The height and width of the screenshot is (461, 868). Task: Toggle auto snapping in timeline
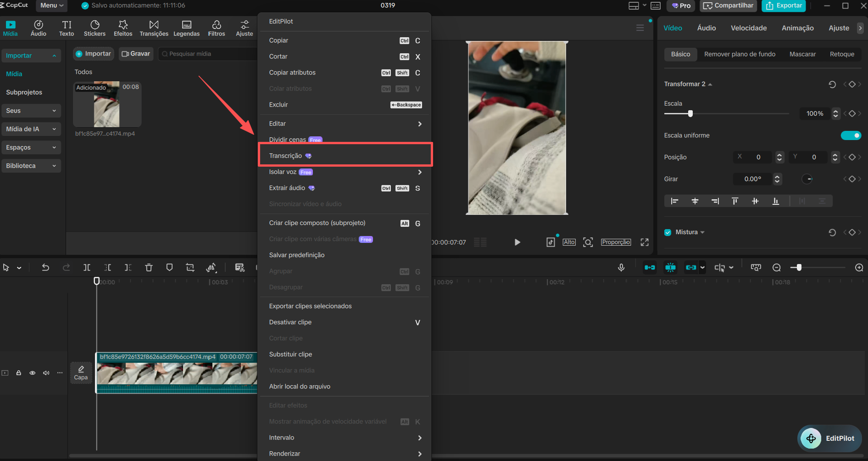pyautogui.click(x=670, y=267)
